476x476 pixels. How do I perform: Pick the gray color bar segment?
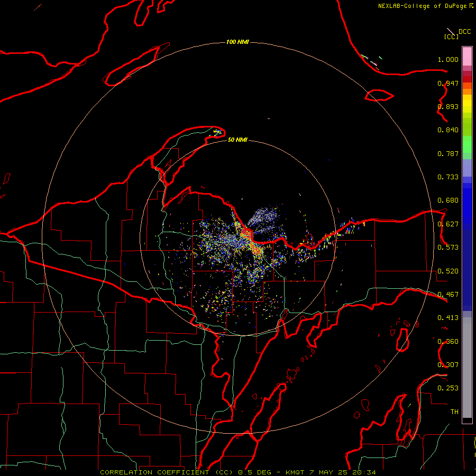467,368
